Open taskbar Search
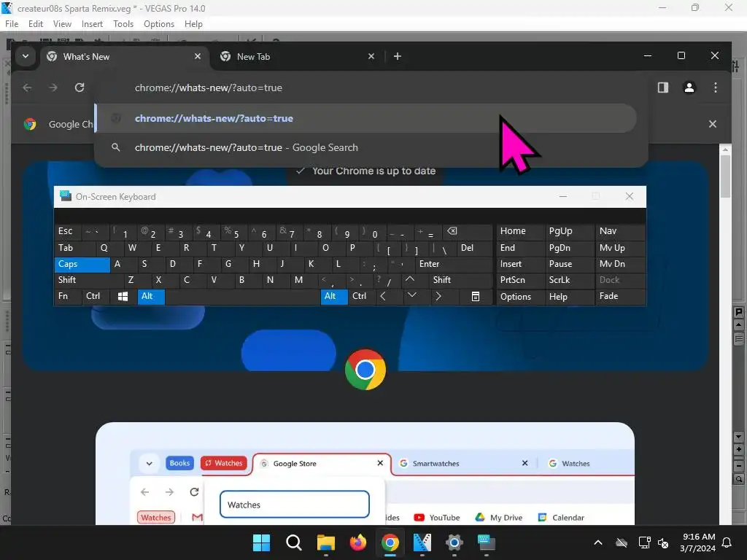This screenshot has height=560, width=747. click(x=293, y=542)
